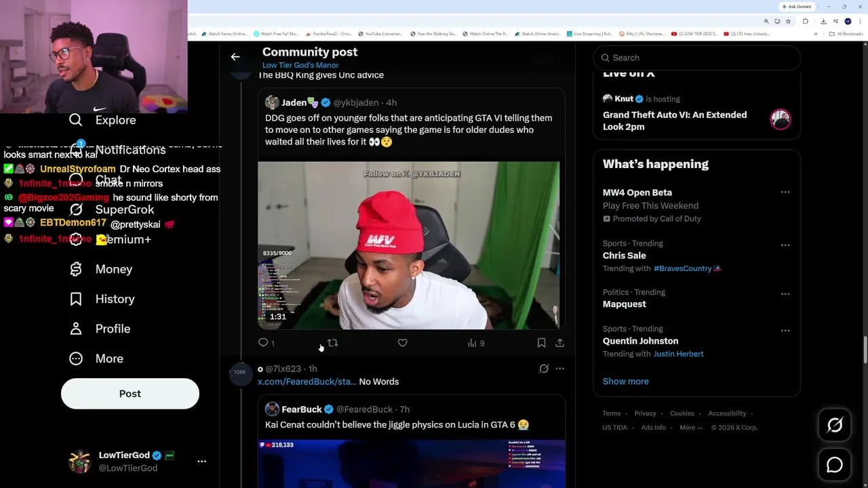Open Notifications in sidebar
The height and width of the screenshot is (488, 868).
130,150
